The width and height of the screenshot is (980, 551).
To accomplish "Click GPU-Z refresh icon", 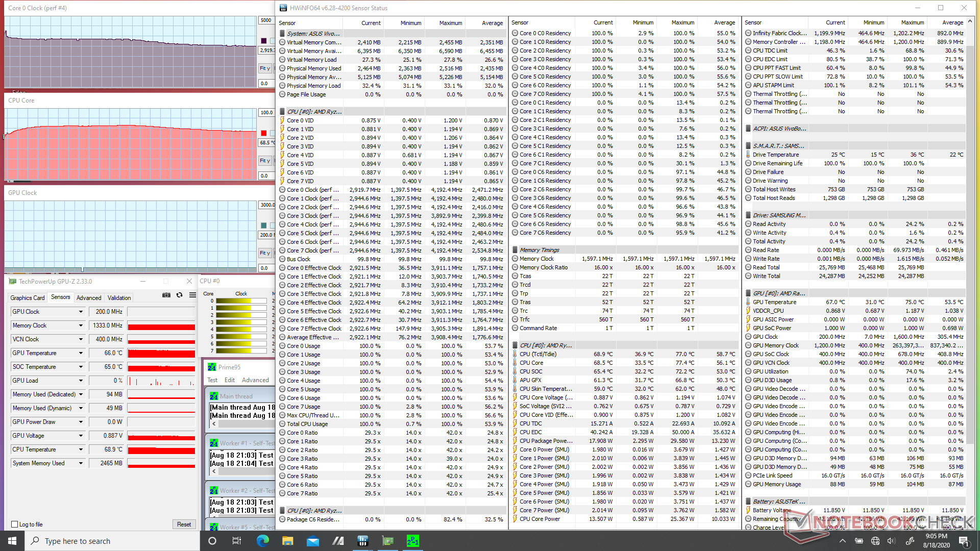I will 179,295.
